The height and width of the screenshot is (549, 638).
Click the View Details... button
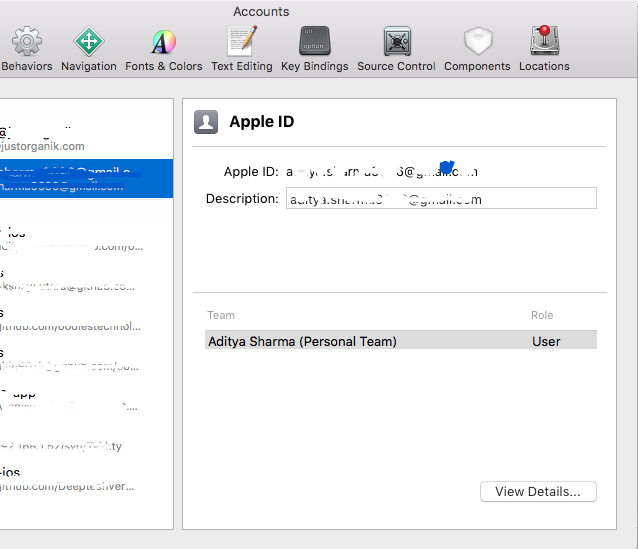538,492
